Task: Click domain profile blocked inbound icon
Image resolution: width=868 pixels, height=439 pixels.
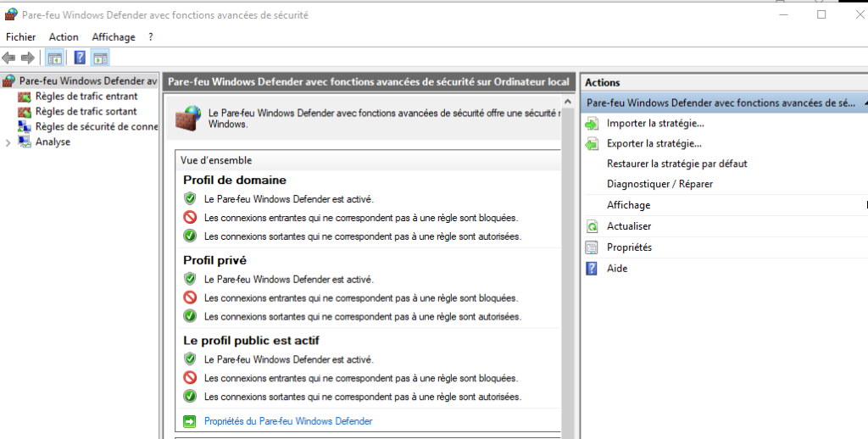Action: click(x=190, y=218)
